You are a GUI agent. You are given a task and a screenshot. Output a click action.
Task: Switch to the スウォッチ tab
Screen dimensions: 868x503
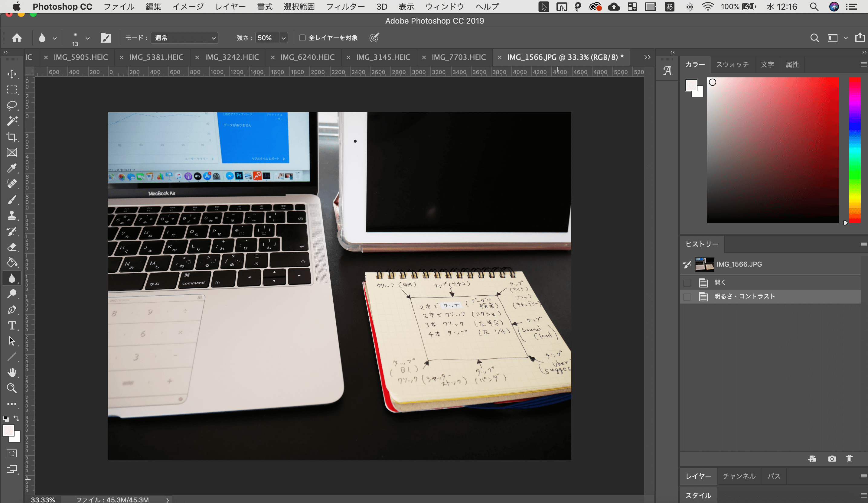[732, 64]
